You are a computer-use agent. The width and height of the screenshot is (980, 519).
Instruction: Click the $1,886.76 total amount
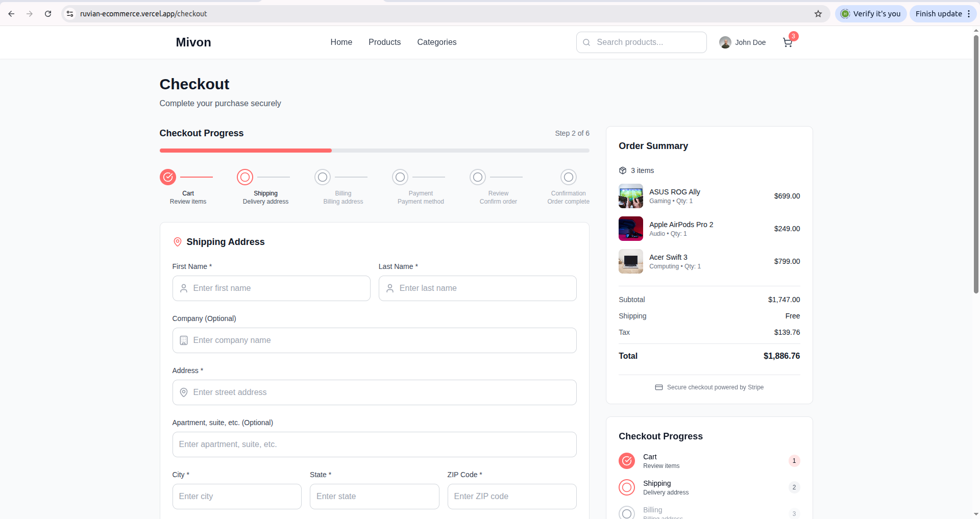point(781,356)
